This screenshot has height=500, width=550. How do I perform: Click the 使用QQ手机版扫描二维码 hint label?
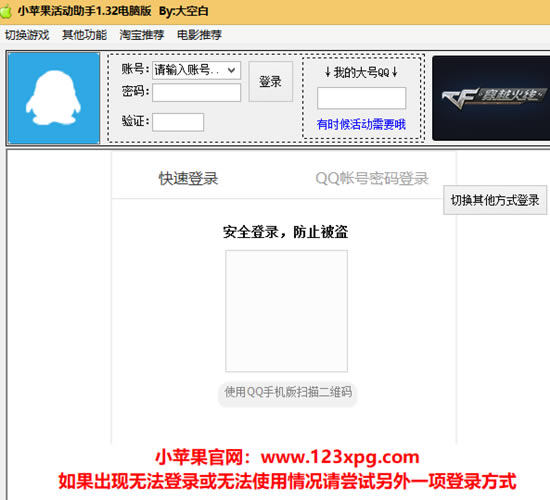coord(288,392)
